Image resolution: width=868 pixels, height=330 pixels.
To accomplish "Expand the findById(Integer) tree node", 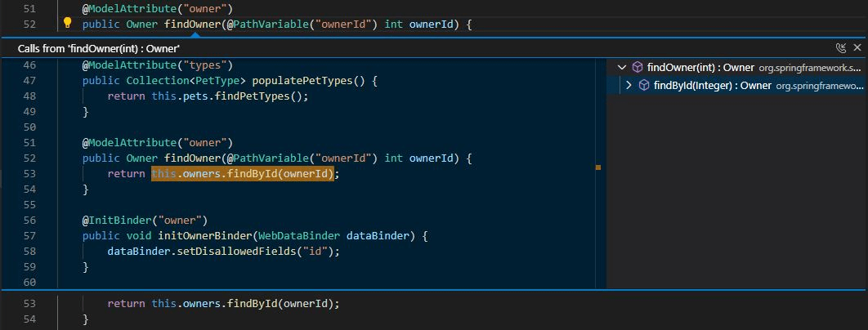I will [629, 85].
